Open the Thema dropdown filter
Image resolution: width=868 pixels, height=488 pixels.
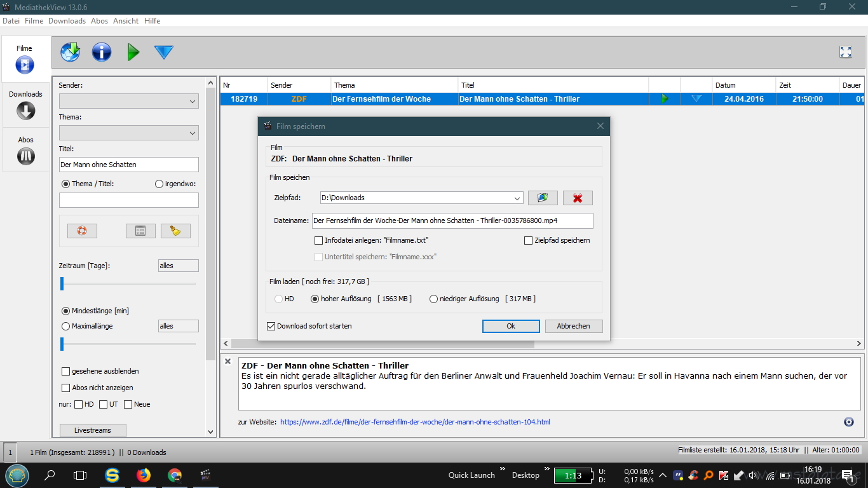click(129, 133)
